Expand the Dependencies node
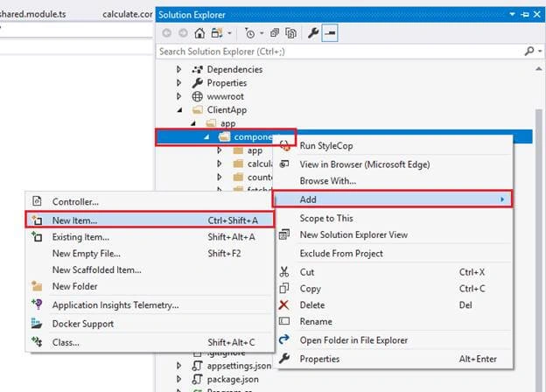 [x=179, y=69]
